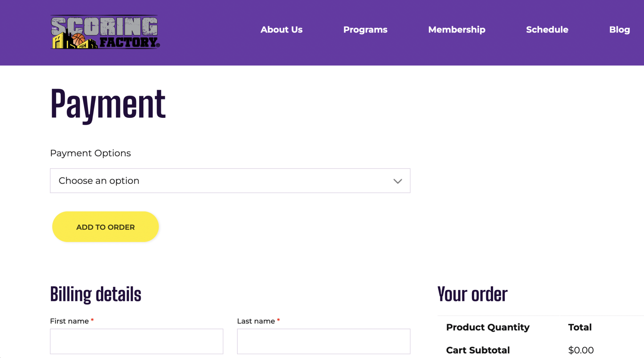Click the Billing details heading
The image size is (644, 358).
(96, 294)
